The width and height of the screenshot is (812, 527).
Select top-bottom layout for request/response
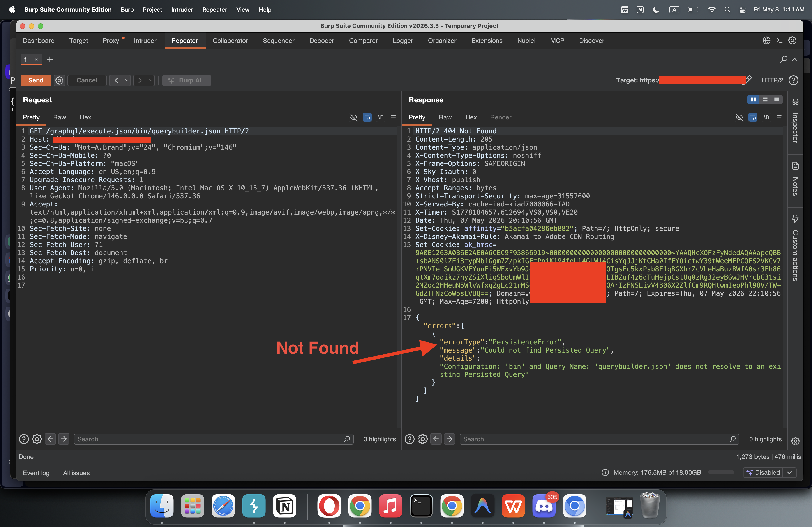[x=765, y=100]
